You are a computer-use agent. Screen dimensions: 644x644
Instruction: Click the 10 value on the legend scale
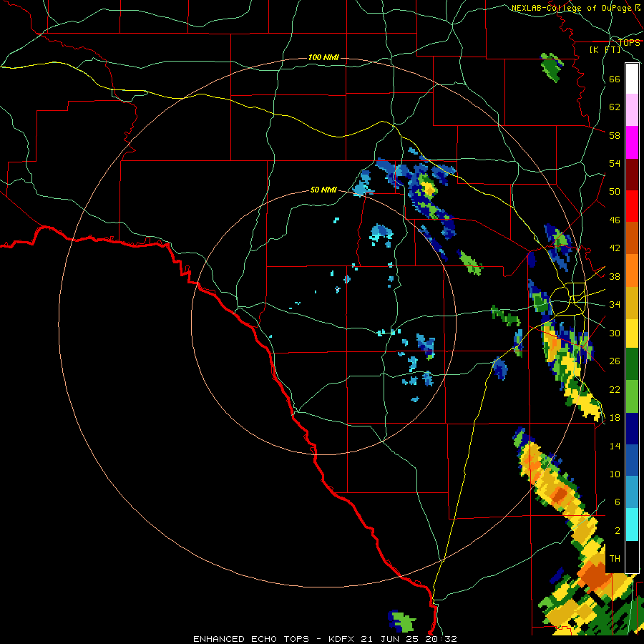click(615, 474)
